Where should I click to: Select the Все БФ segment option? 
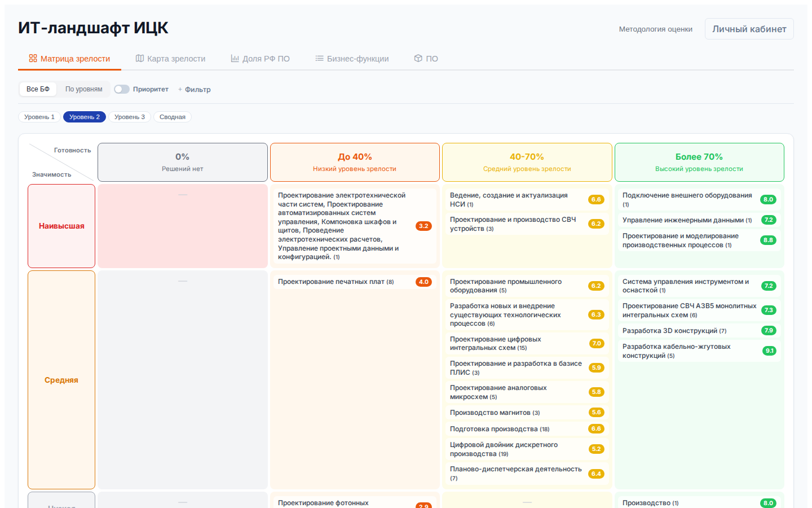tap(38, 89)
